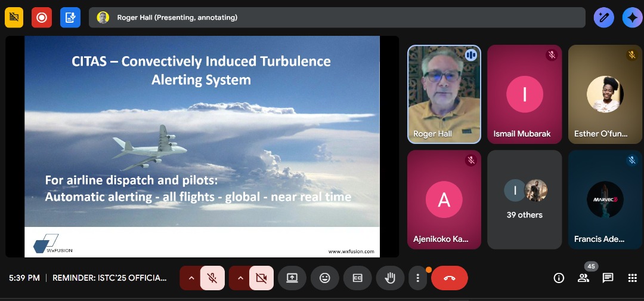
Task: Click Roger Hall's speaking audio indicator
Action: pyautogui.click(x=470, y=55)
